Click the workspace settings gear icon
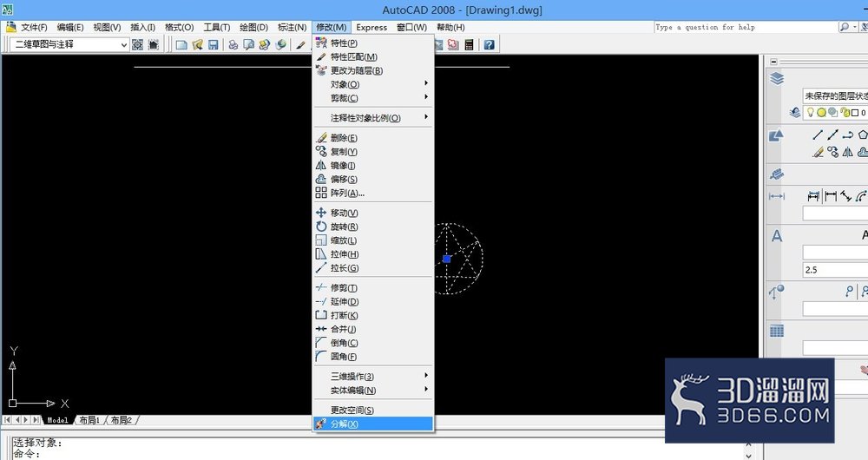The image size is (868, 460). coord(137,45)
